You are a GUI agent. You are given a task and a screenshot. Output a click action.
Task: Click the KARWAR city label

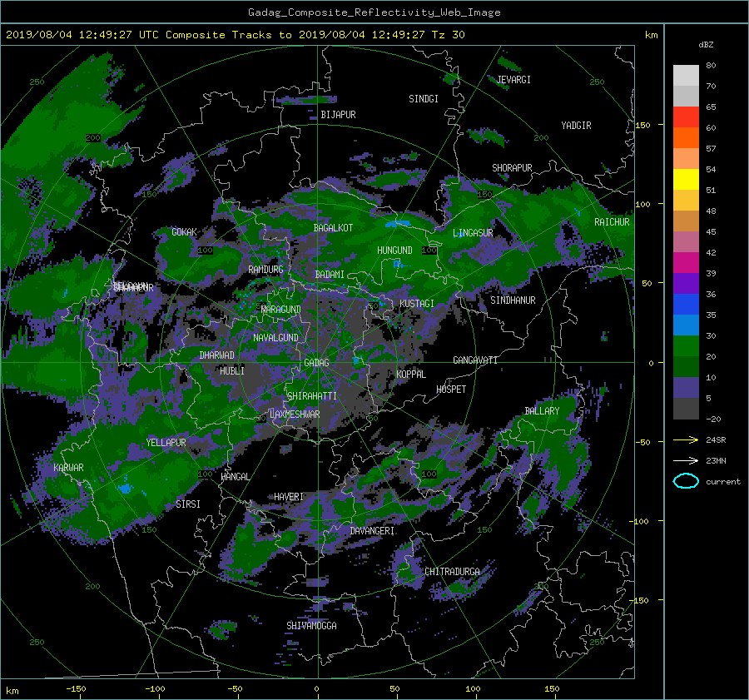pyautogui.click(x=68, y=468)
